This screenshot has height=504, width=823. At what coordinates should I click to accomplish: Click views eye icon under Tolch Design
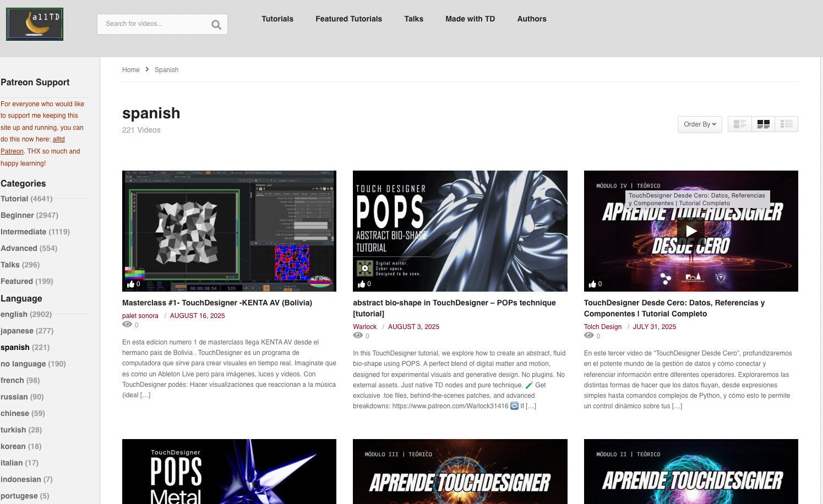pos(589,336)
